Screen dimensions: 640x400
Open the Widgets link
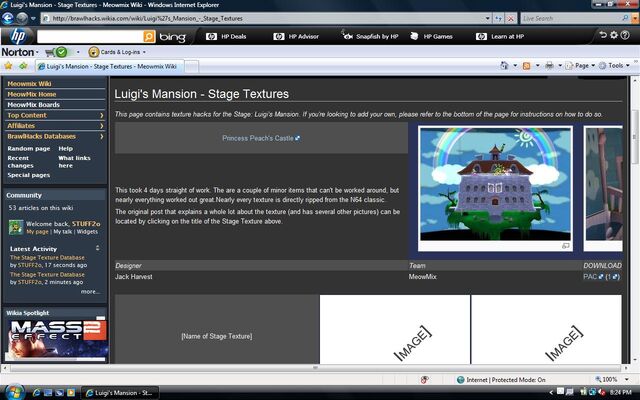[x=87, y=232]
